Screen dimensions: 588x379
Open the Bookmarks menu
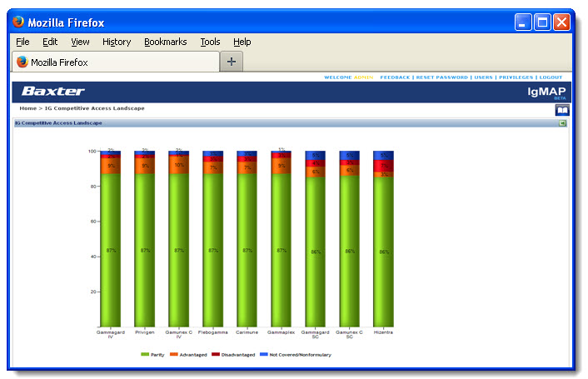(166, 42)
